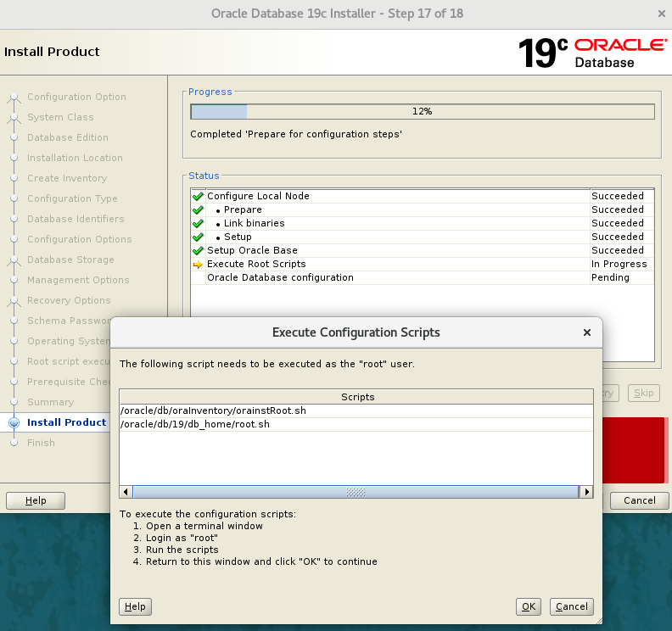Viewport: 672px width, 631px height.
Task: Click the Oracle 19c Database logo
Action: point(593,53)
